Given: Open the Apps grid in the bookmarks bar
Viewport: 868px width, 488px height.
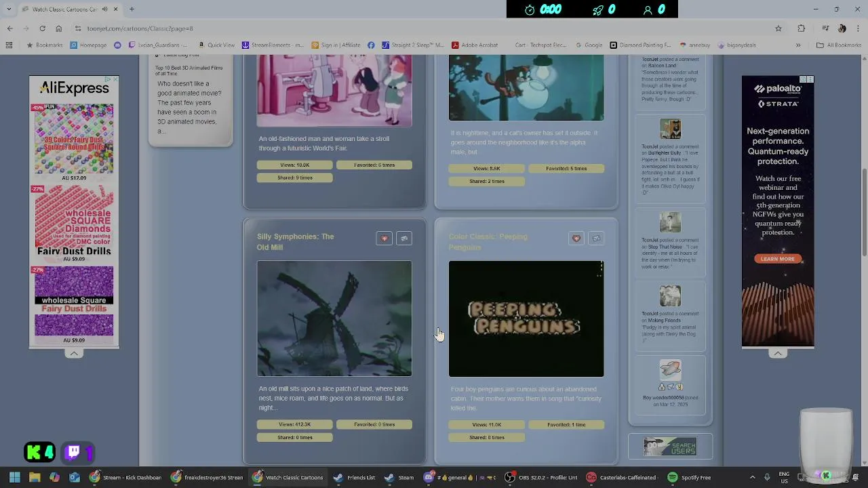Looking at the screenshot, I should coord(9,45).
